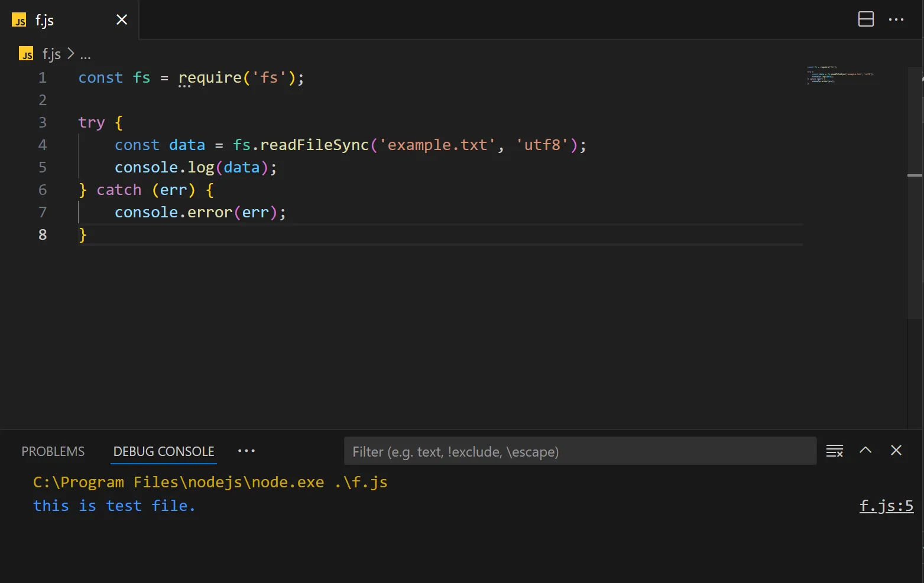Show more panel tabs via ellipsis

(x=247, y=451)
